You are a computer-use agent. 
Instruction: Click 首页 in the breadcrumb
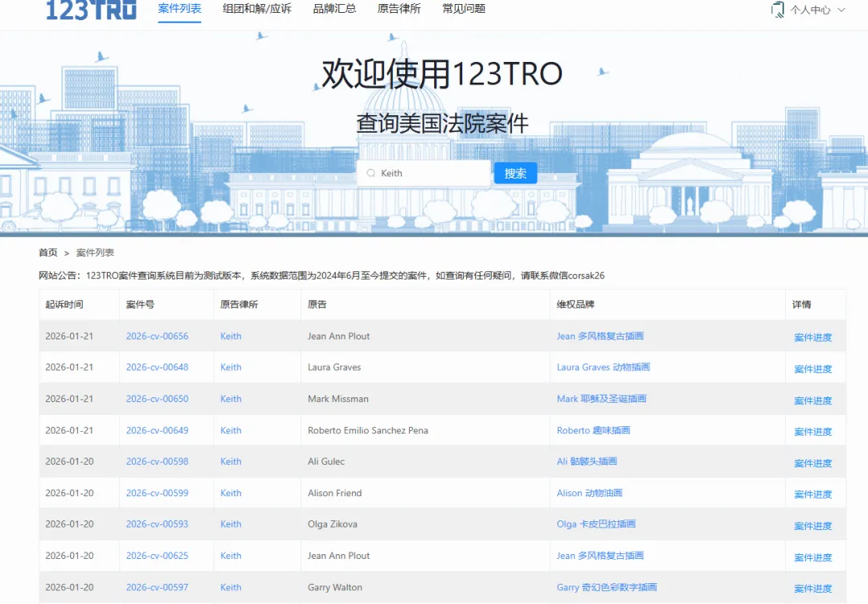pos(48,253)
